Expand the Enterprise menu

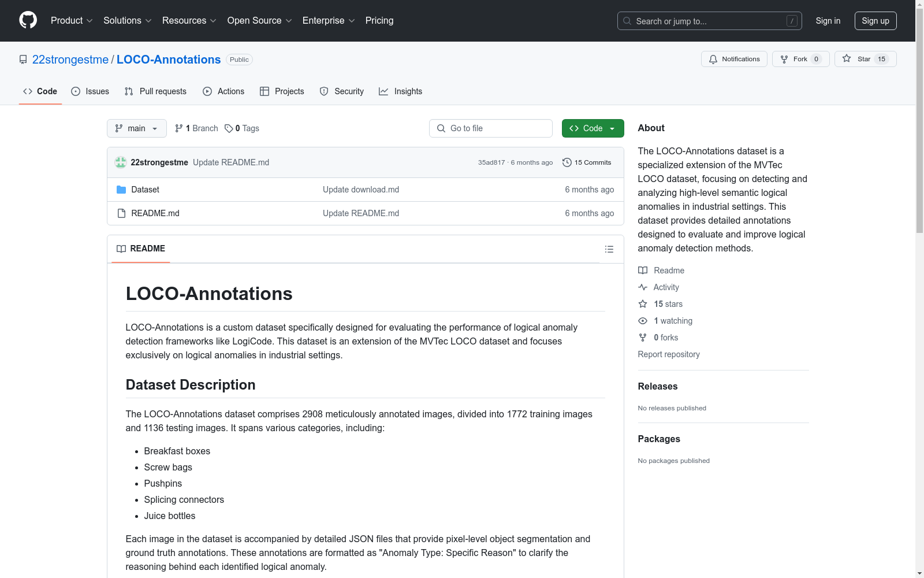[329, 21]
